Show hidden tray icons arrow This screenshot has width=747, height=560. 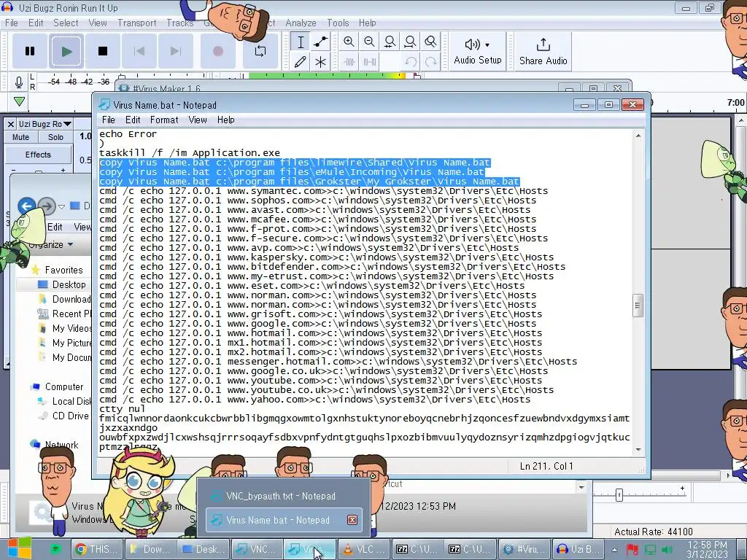click(615, 550)
